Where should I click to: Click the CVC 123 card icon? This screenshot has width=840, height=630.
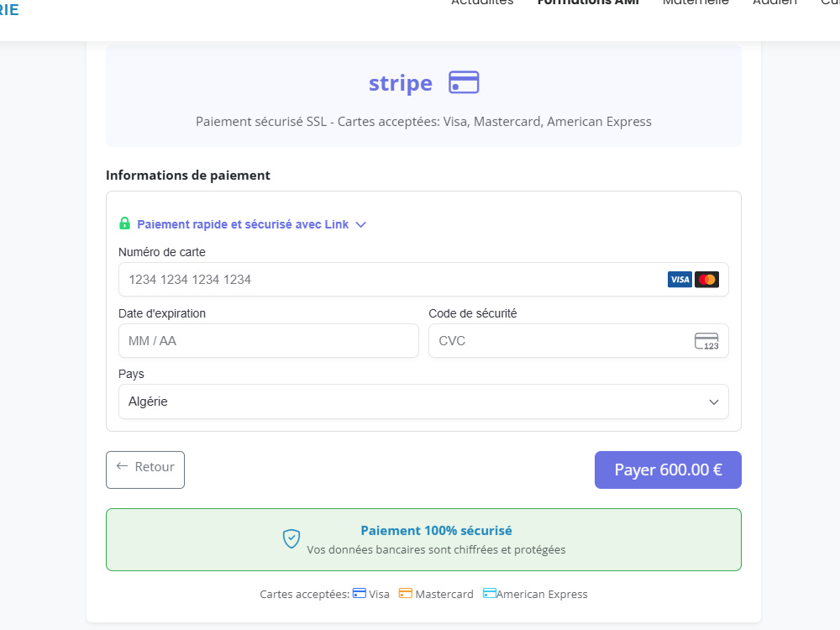[x=706, y=341]
